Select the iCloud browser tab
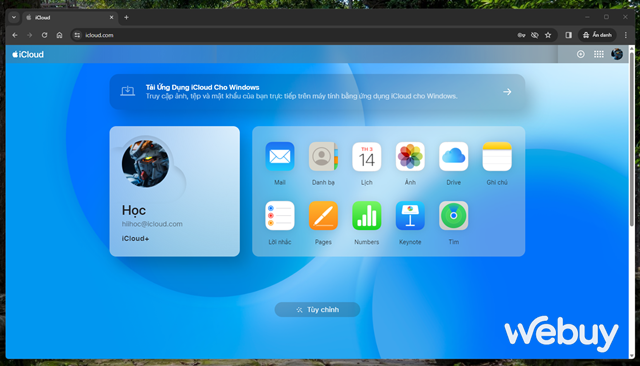 pos(69,18)
